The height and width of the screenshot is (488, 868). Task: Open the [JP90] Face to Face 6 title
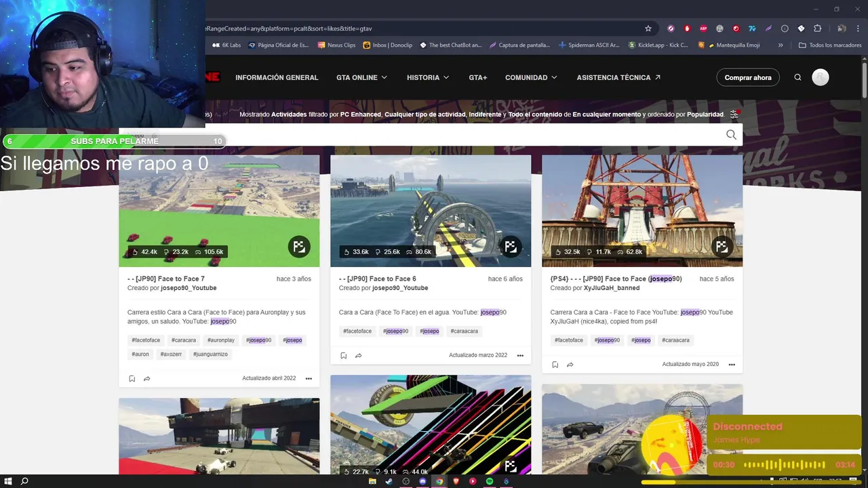click(378, 279)
